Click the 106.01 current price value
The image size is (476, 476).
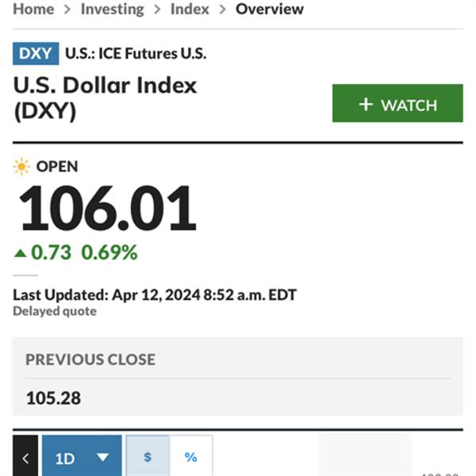pos(108,208)
